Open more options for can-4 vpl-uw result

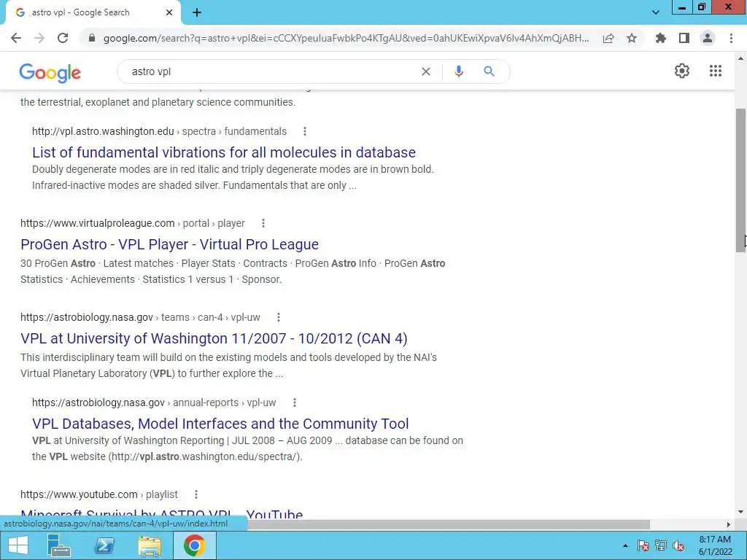(279, 317)
